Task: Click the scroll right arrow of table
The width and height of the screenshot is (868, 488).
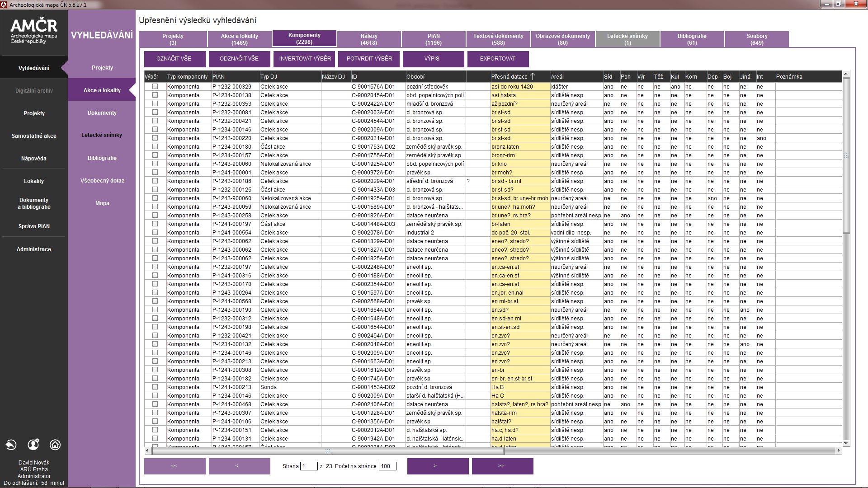Action: (839, 450)
